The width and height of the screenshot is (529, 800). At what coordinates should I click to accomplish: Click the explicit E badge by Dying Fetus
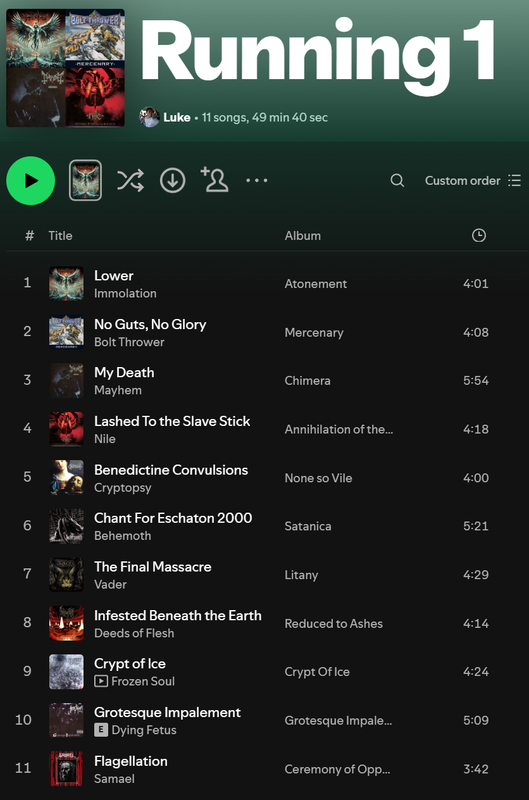tap(101, 730)
